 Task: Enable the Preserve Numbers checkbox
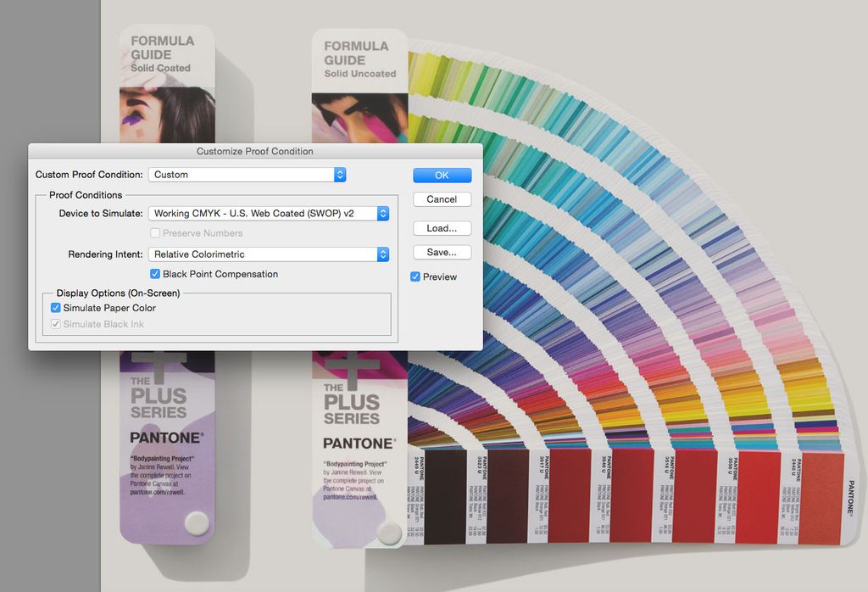(x=155, y=232)
